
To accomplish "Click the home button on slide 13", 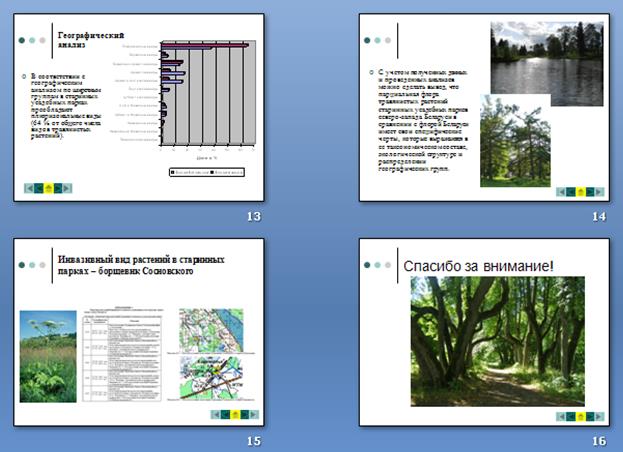I will tap(49, 187).
